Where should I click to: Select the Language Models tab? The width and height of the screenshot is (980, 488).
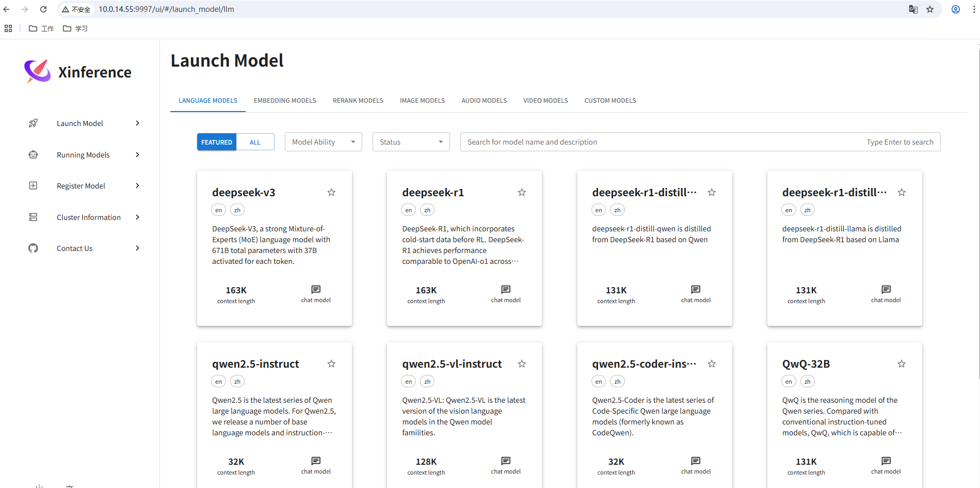click(x=208, y=101)
